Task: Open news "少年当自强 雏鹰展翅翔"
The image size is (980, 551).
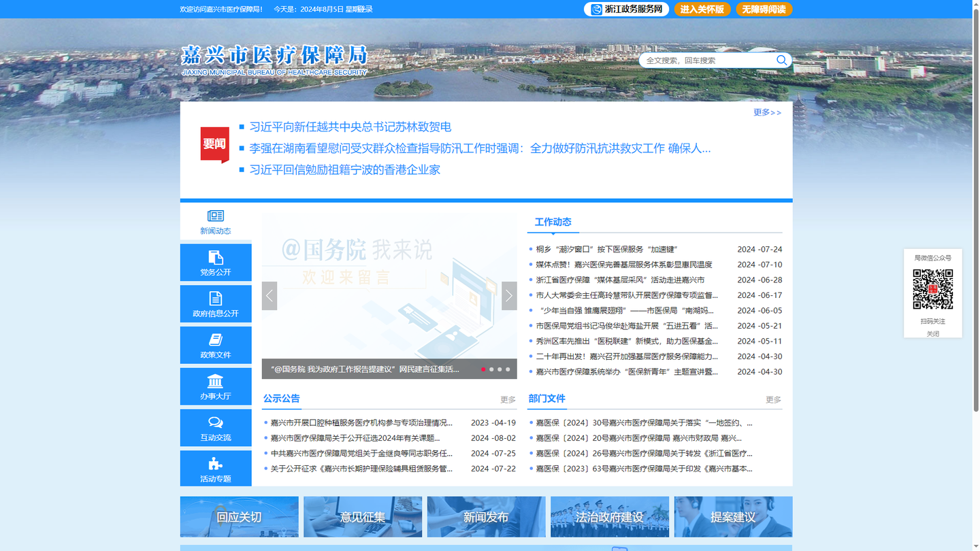Action: (625, 310)
